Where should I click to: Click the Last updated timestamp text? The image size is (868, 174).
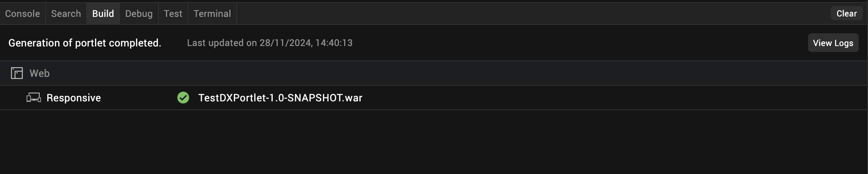pyautogui.click(x=270, y=43)
